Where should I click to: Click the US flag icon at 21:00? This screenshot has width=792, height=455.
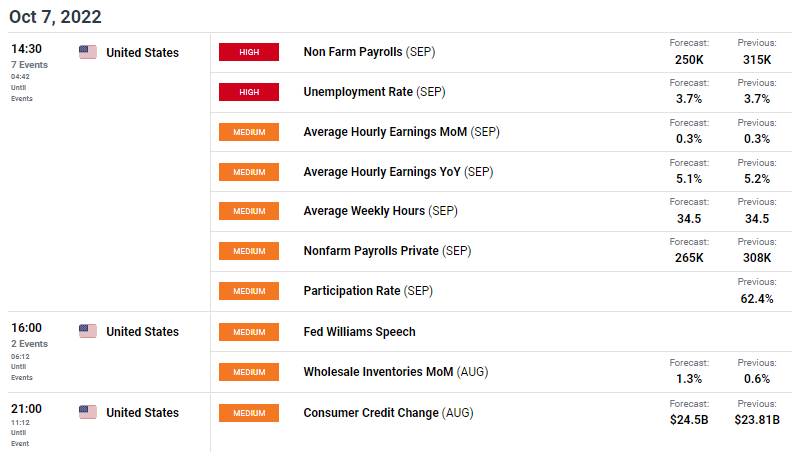tap(88, 412)
